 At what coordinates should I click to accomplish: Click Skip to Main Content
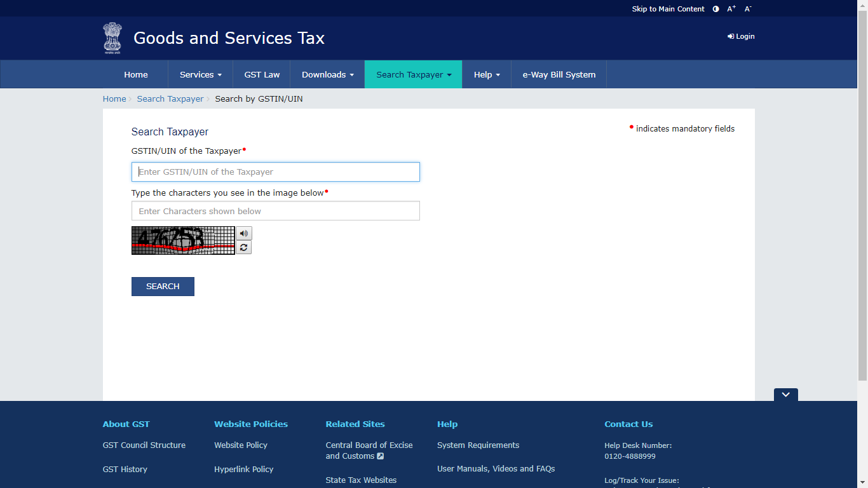pos(668,9)
